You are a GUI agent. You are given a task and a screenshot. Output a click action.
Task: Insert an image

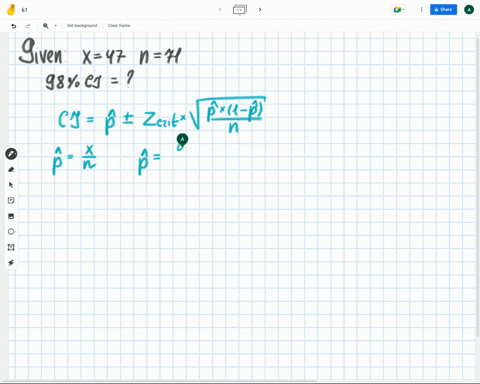coord(11,216)
